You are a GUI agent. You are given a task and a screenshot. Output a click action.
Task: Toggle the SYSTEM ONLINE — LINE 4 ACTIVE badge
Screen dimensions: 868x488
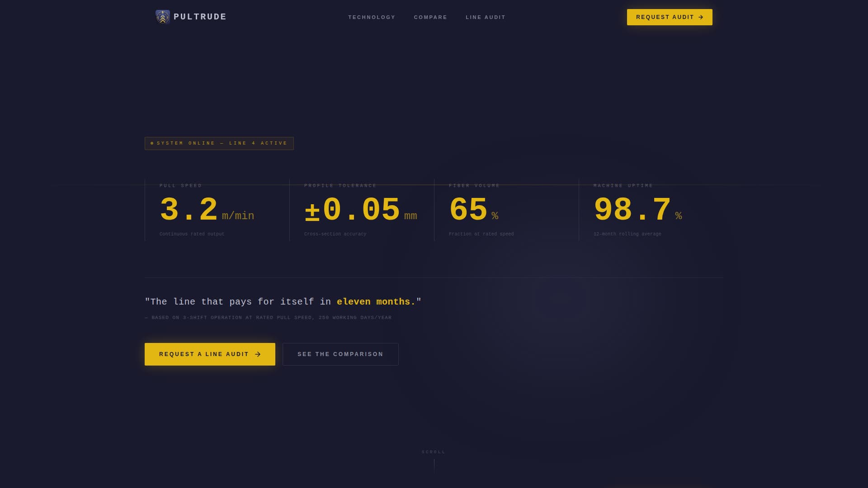(x=219, y=143)
